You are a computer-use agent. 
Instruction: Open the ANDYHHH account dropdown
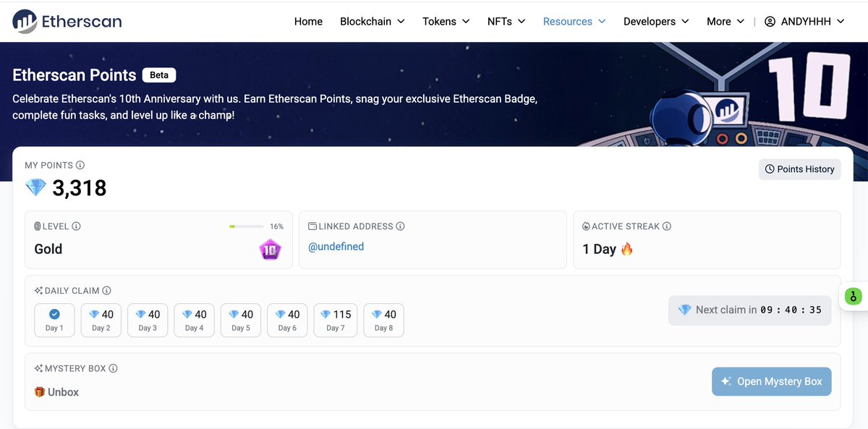tap(804, 22)
